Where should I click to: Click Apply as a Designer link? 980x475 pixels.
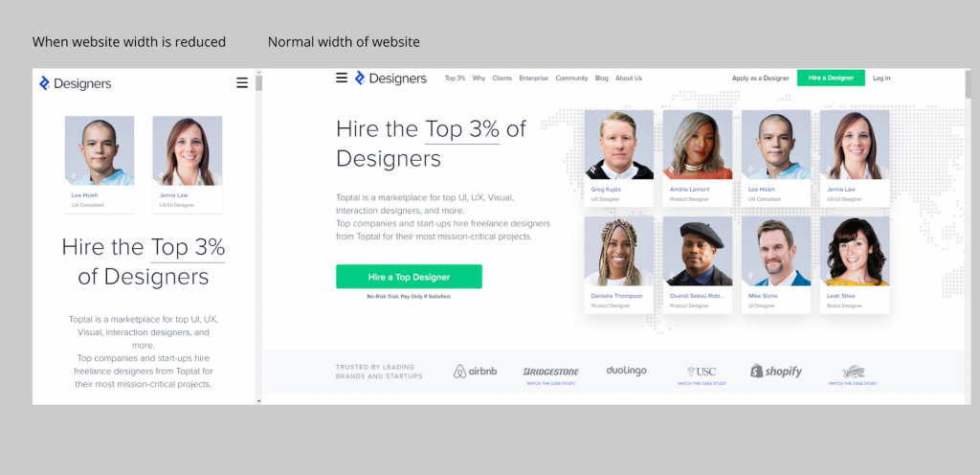(x=761, y=79)
